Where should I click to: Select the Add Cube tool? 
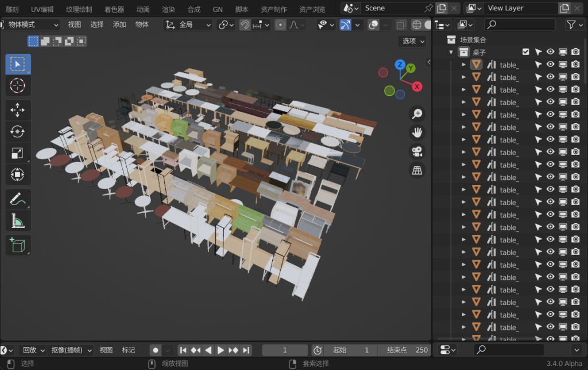tap(18, 245)
